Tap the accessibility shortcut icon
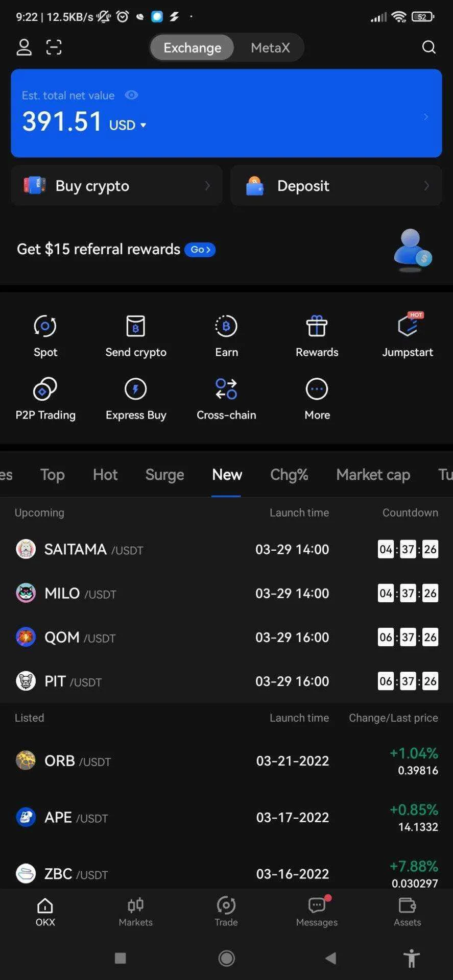This screenshot has width=453, height=980. (x=412, y=958)
